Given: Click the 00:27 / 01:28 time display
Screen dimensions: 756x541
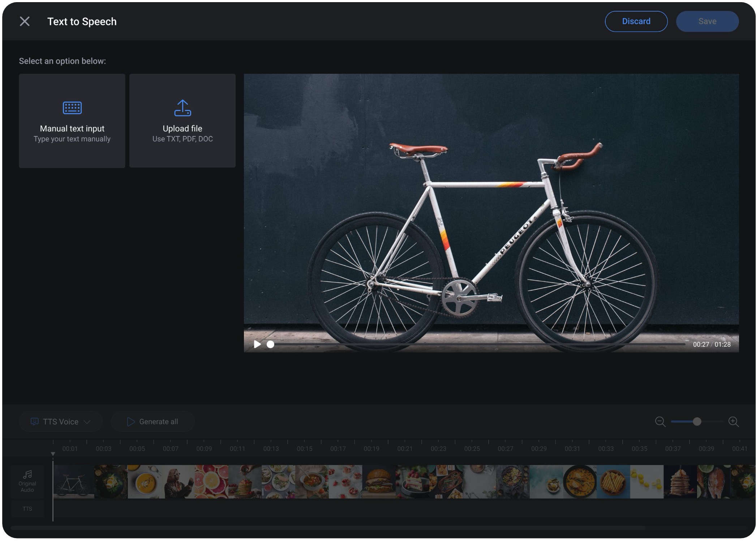Looking at the screenshot, I should point(712,344).
